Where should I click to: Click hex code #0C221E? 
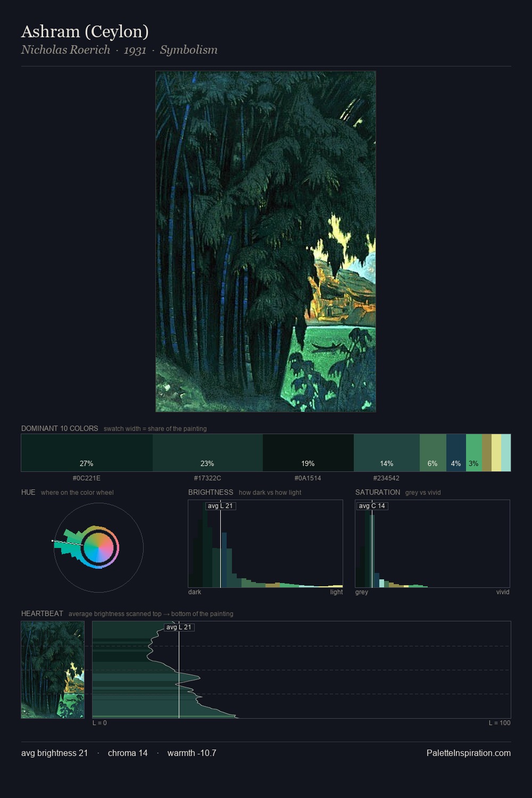click(87, 478)
